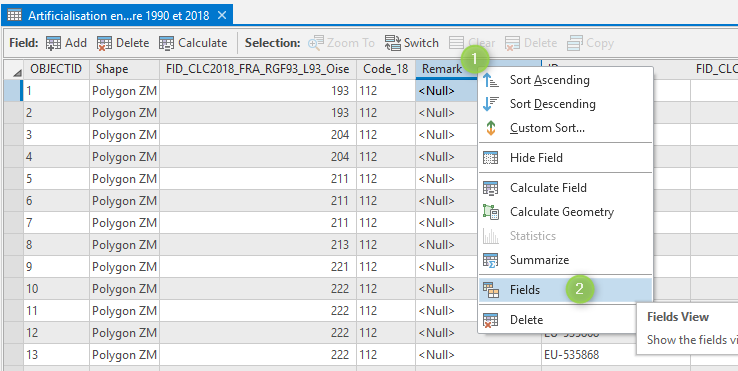This screenshot has height=371, width=738.
Task: Click the Sort Descending icon
Action: point(490,104)
